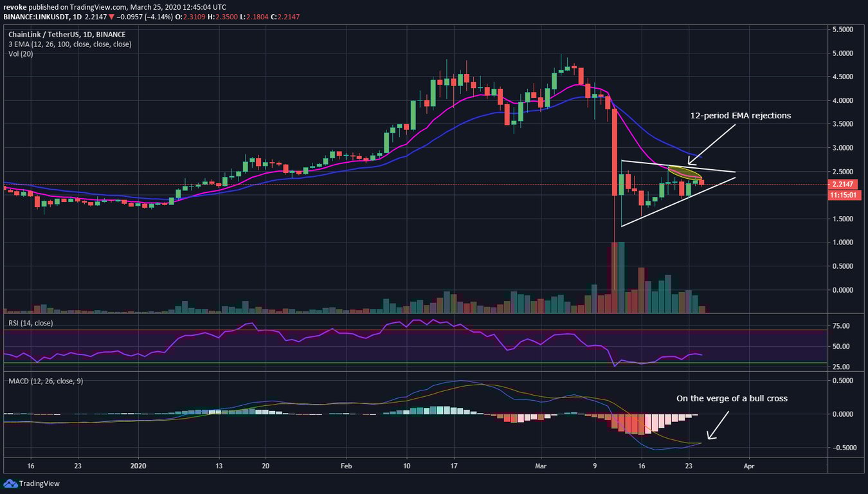This screenshot has width=868, height=494.
Task: Select the Vol (20) indicator label
Action: [x=20, y=54]
